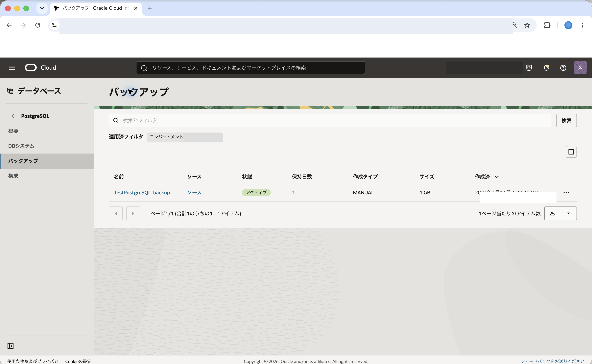
Task: Collapse the sidebar using bottom-left icon
Action: pyautogui.click(x=10, y=346)
